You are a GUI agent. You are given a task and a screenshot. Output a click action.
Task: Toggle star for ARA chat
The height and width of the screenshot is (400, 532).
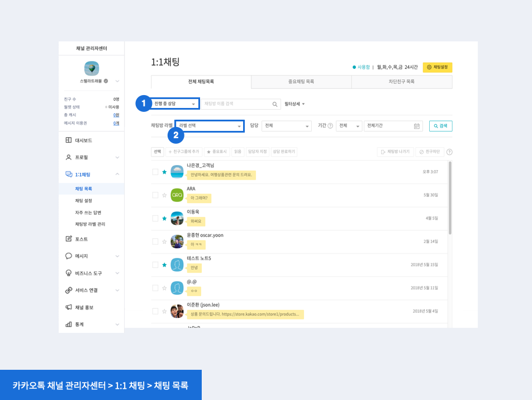(x=164, y=195)
